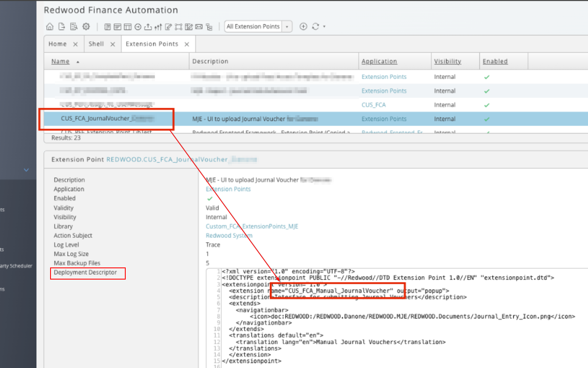
Task: Click the edit table note icon
Action: pos(189,27)
